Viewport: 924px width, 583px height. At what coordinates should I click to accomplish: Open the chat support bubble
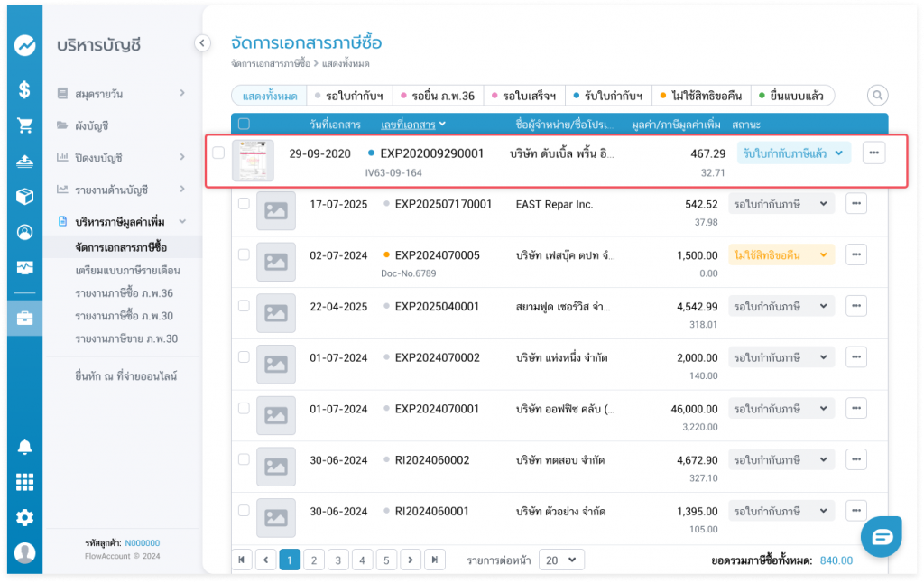pos(881,537)
